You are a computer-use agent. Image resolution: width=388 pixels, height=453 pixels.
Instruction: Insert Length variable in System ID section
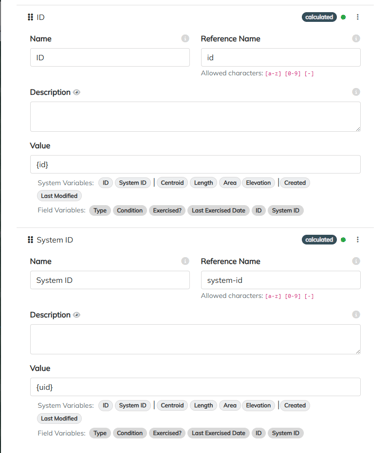pos(203,405)
